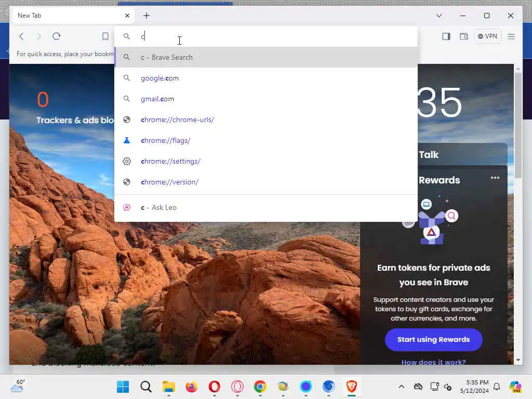Viewport: 532px width, 399px height.
Task: Click Start using Rewards button
Action: tap(434, 340)
